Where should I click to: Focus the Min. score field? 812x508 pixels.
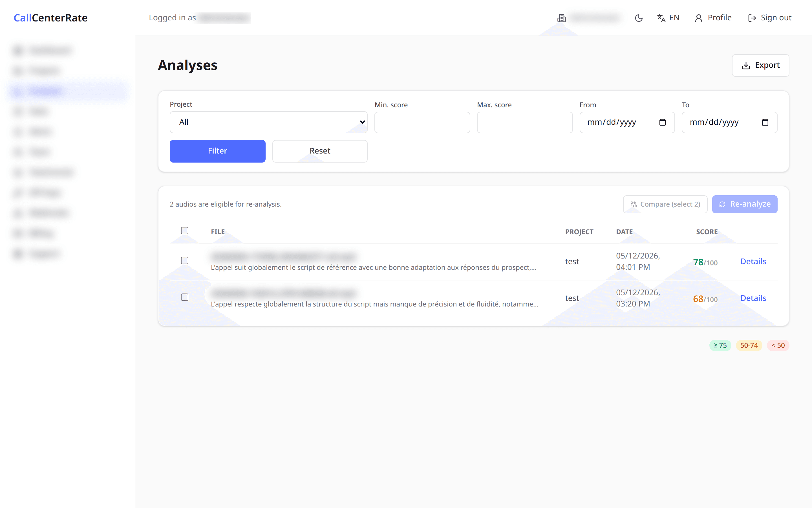click(x=422, y=122)
